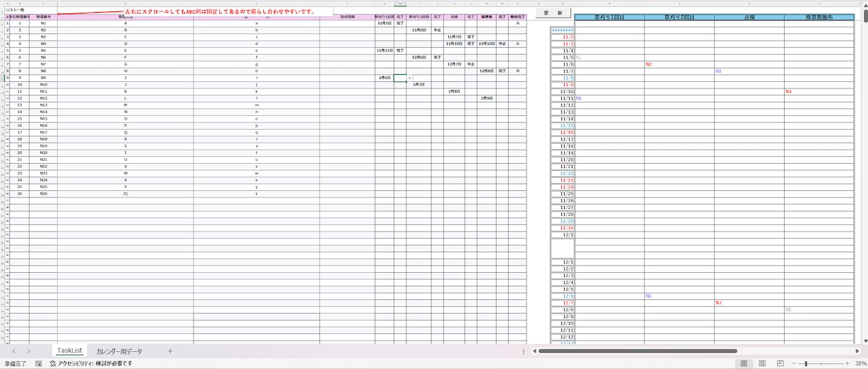Click the zoom slider handle
This screenshot has width=868, height=369.
coord(806,363)
